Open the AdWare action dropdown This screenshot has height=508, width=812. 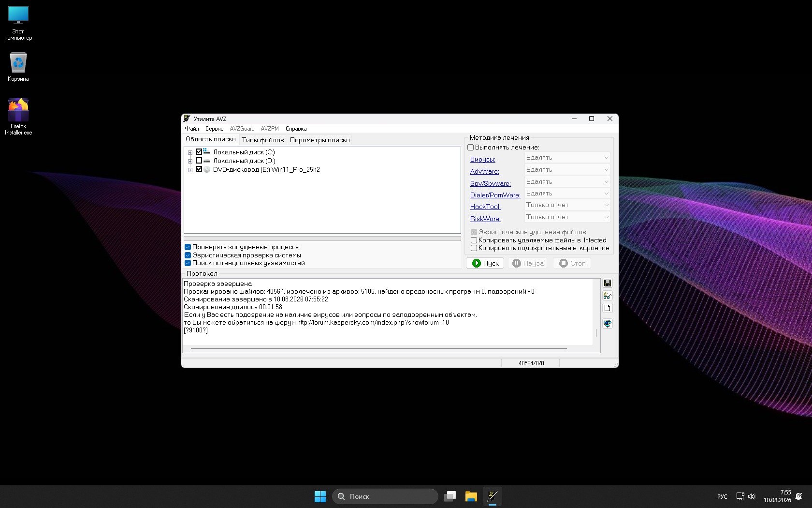(567, 170)
